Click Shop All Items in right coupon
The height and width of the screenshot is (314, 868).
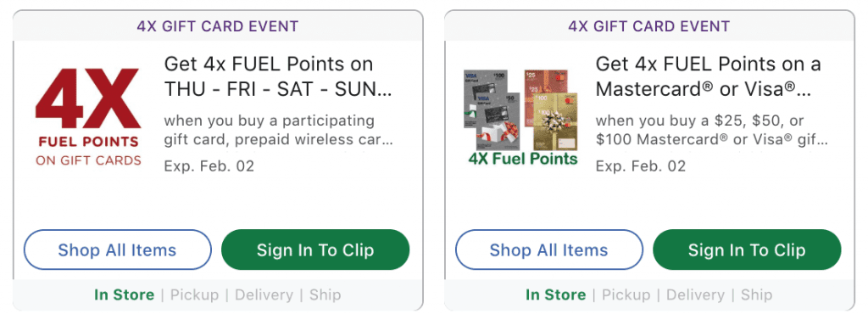coord(549,250)
